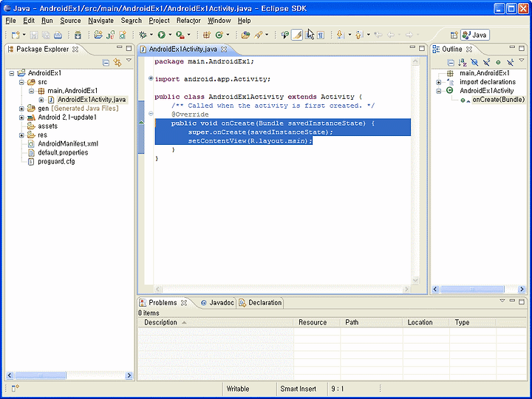This screenshot has width=532, height=399.
Task: Click the New Android JUnit test project icon
Action: coord(110,35)
